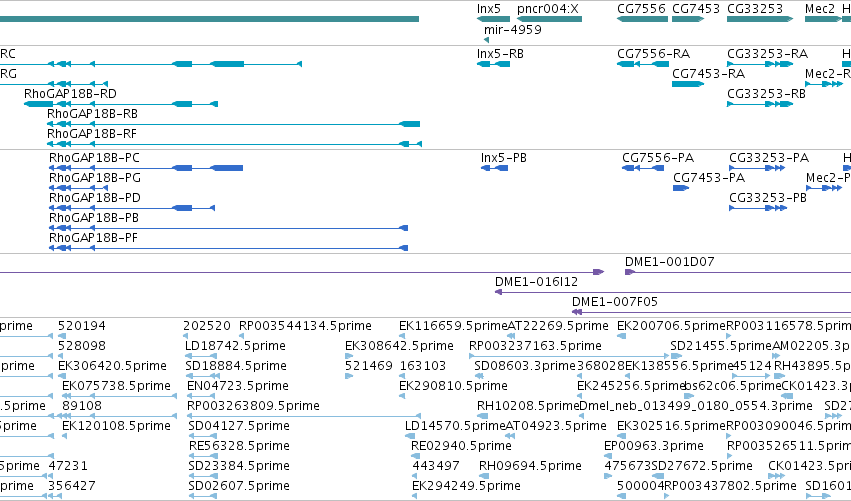This screenshot has height=501, width=851.
Task: Open EST RE56328.5prime label
Action: tap(239, 447)
